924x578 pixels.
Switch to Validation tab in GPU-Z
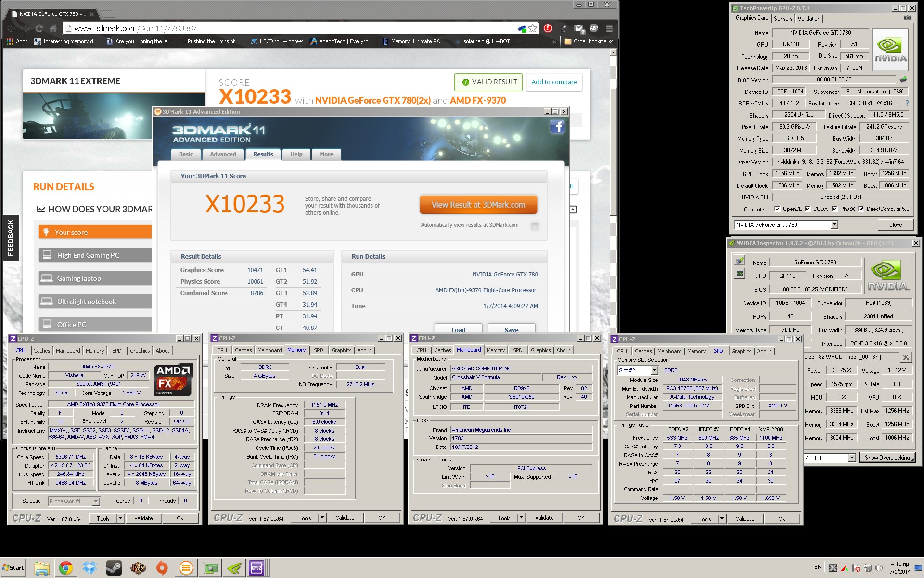coord(808,19)
